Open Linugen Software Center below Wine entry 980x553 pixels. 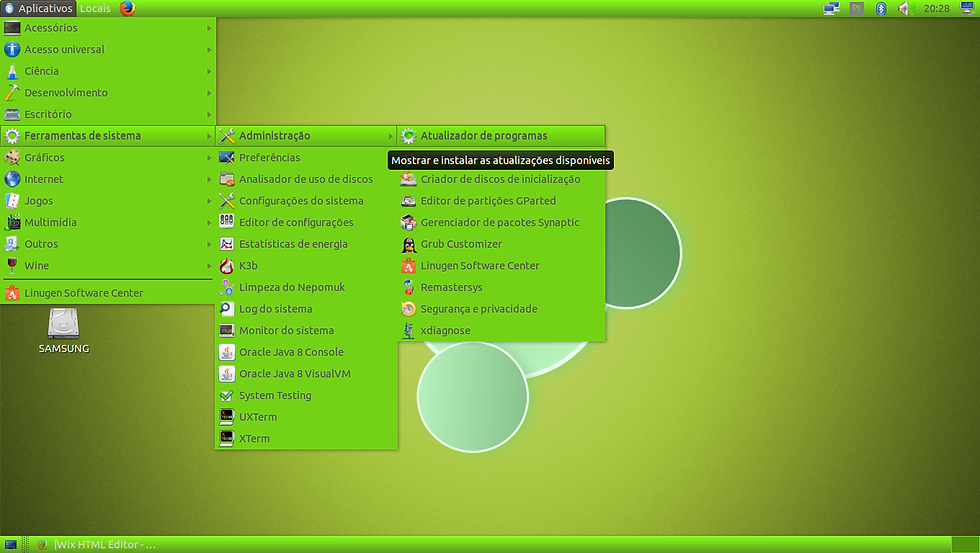point(108,293)
